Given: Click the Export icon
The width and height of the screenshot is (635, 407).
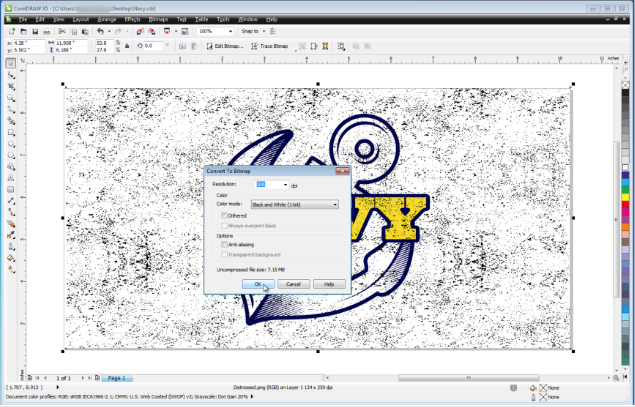Looking at the screenshot, I should (x=152, y=31).
